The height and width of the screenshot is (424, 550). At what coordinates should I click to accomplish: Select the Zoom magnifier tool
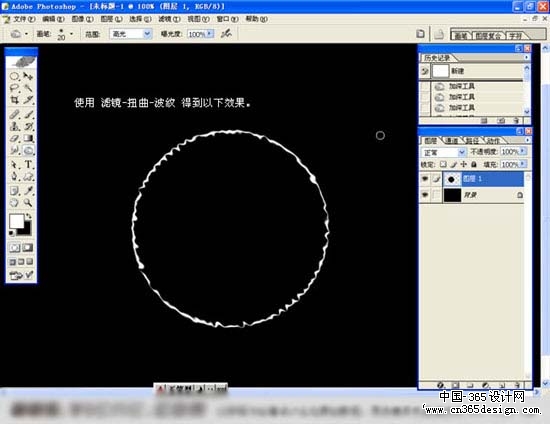pos(28,203)
